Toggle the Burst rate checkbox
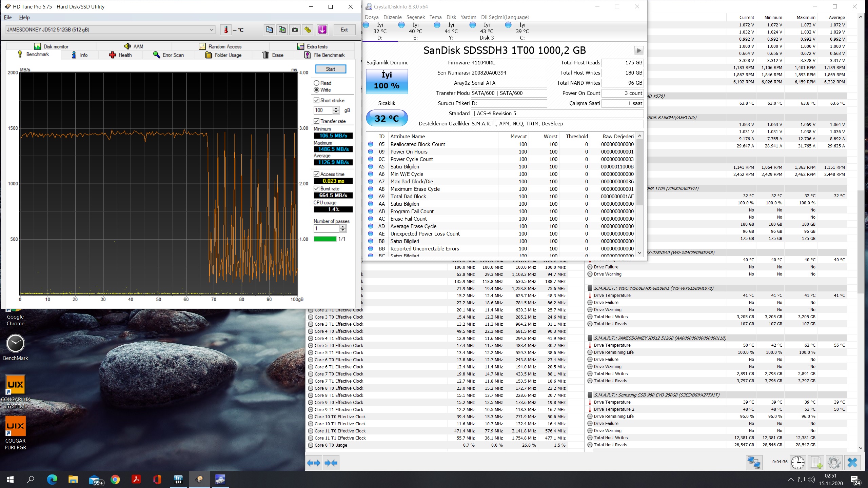This screenshot has height=488, width=868. 316,188
